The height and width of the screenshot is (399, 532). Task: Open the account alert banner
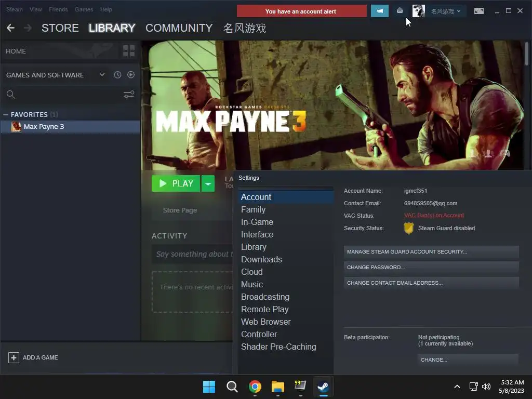click(302, 11)
